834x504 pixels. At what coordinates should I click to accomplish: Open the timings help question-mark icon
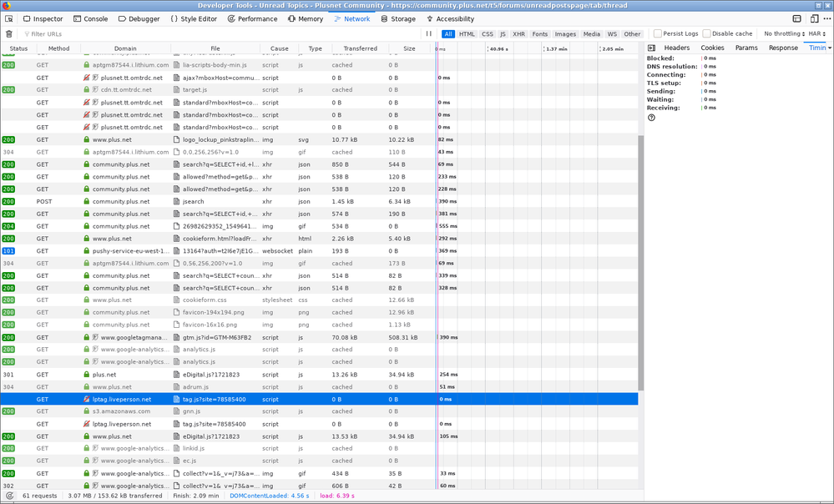click(x=651, y=118)
